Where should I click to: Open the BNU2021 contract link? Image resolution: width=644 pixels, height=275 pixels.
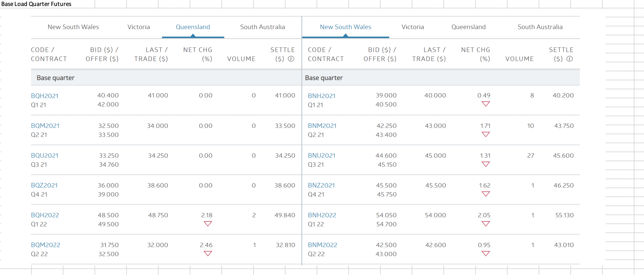(x=322, y=155)
